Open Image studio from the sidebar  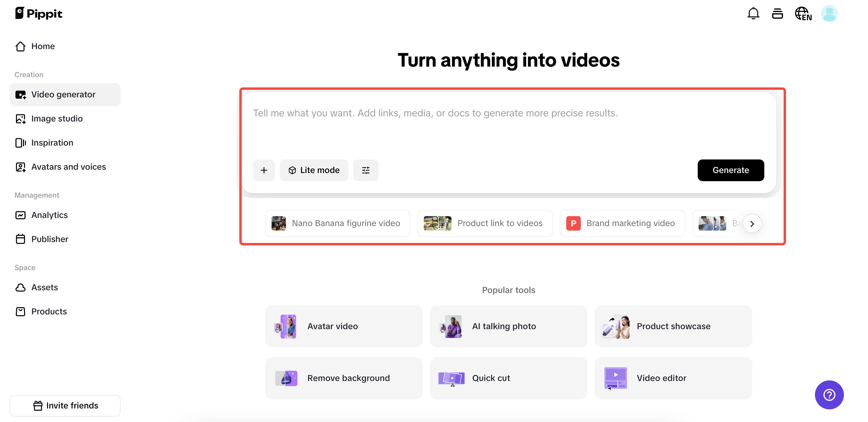click(x=57, y=118)
